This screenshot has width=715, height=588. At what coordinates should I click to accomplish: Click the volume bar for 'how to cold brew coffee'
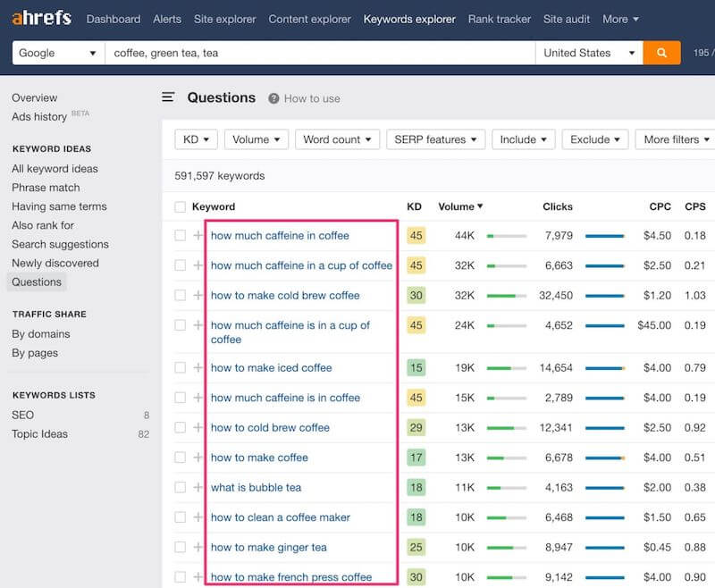pyautogui.click(x=507, y=428)
